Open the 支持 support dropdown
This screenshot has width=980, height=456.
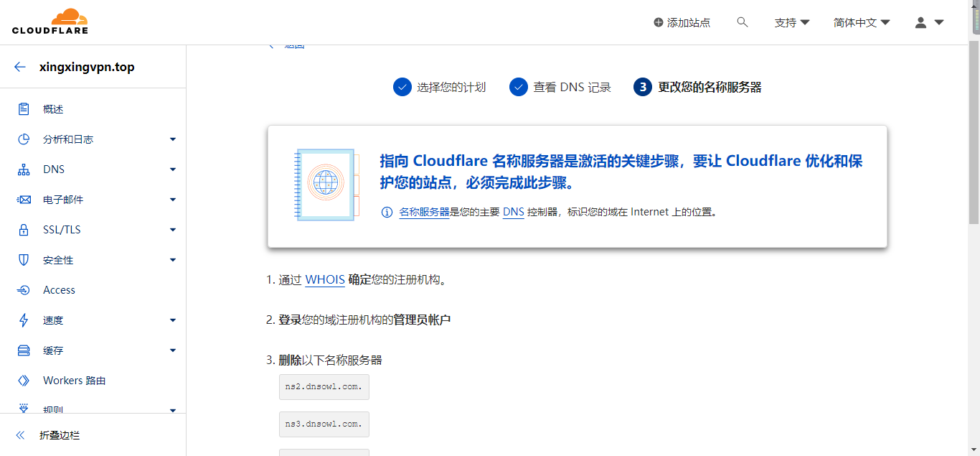click(x=792, y=22)
